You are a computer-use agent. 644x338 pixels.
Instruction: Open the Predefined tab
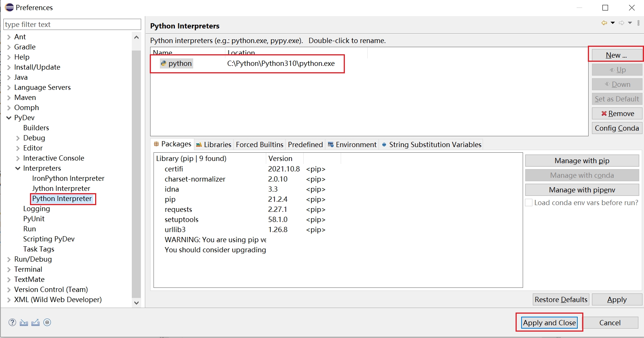pyautogui.click(x=305, y=144)
